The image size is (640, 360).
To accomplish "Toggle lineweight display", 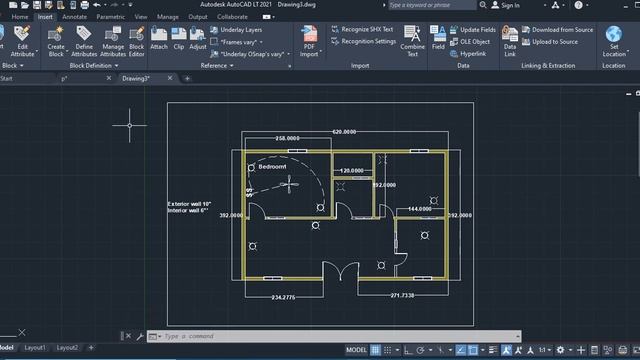I will 493,350.
